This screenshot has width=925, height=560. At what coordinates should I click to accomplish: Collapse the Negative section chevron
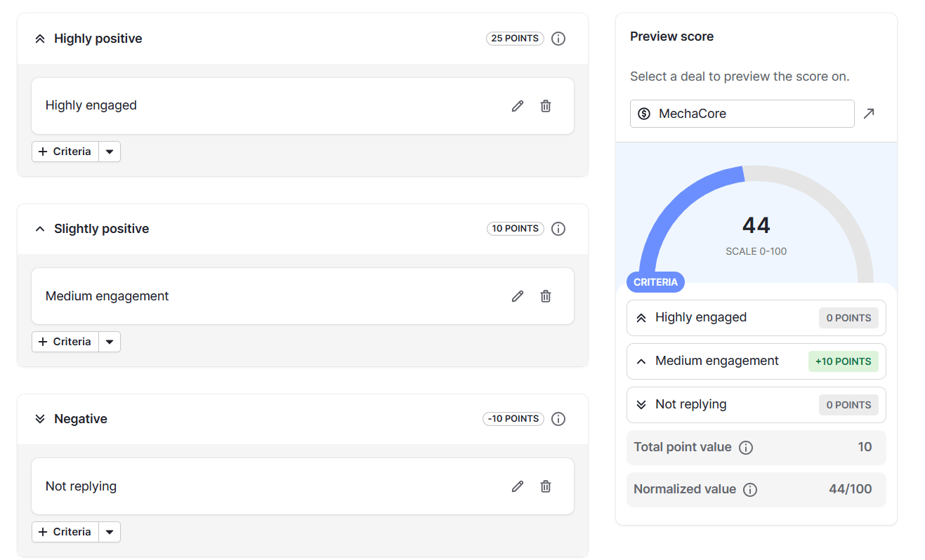[40, 419]
